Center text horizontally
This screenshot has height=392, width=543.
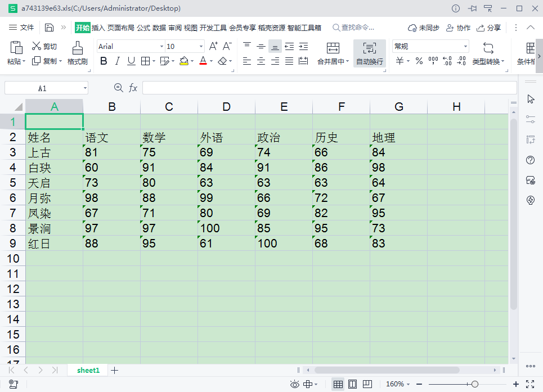tap(261, 61)
